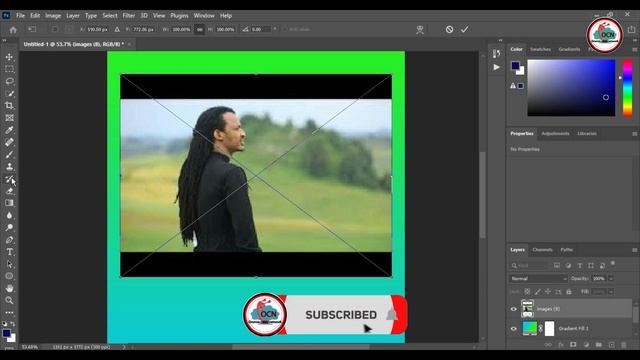640x360 pixels.
Task: Open the Opacity slider dropdown arrow
Action: coord(611,278)
